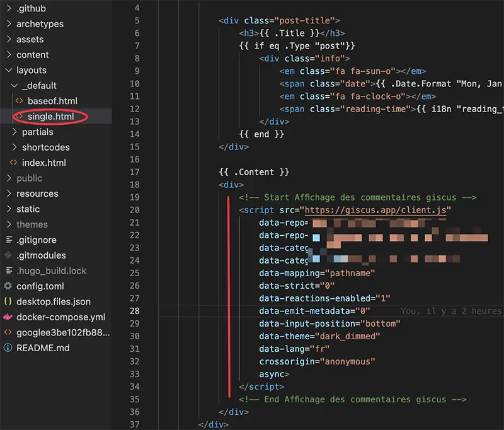Open index.html under layouts
The image size is (504, 430).
[x=44, y=163]
